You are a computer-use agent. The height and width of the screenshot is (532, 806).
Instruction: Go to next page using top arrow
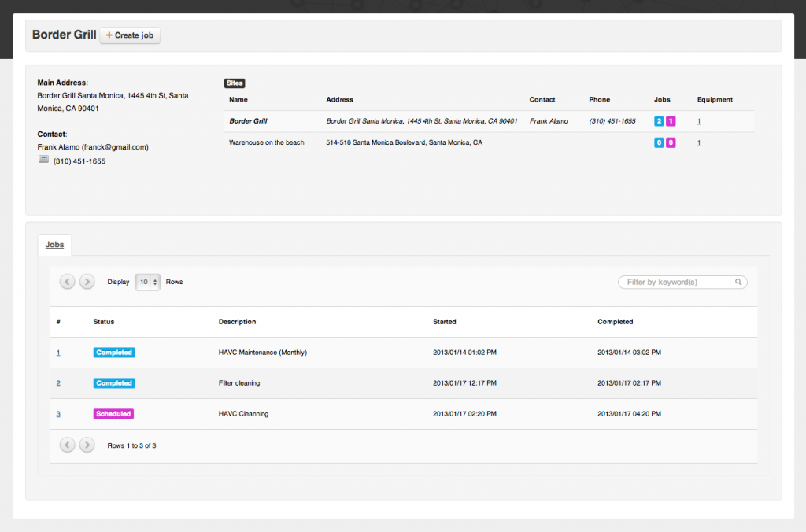[x=87, y=282]
